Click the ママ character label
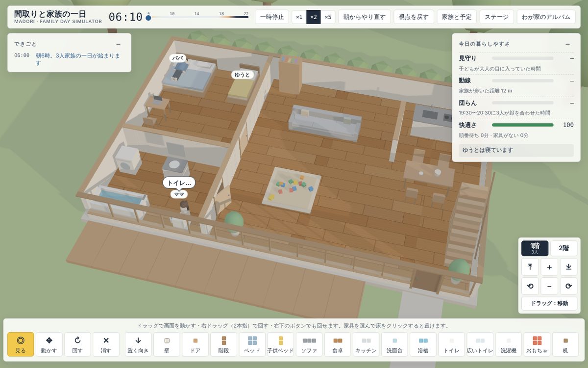The width and height of the screenshot is (588, 368). pos(179,194)
